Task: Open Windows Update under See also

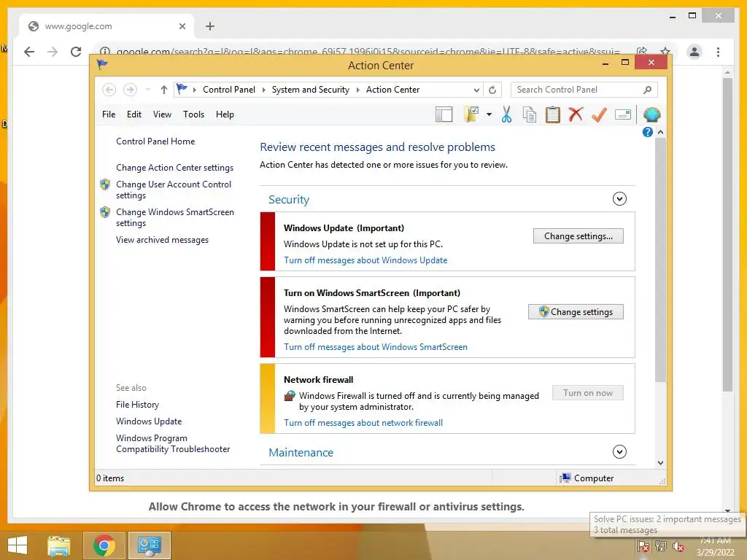Action: coord(149,421)
